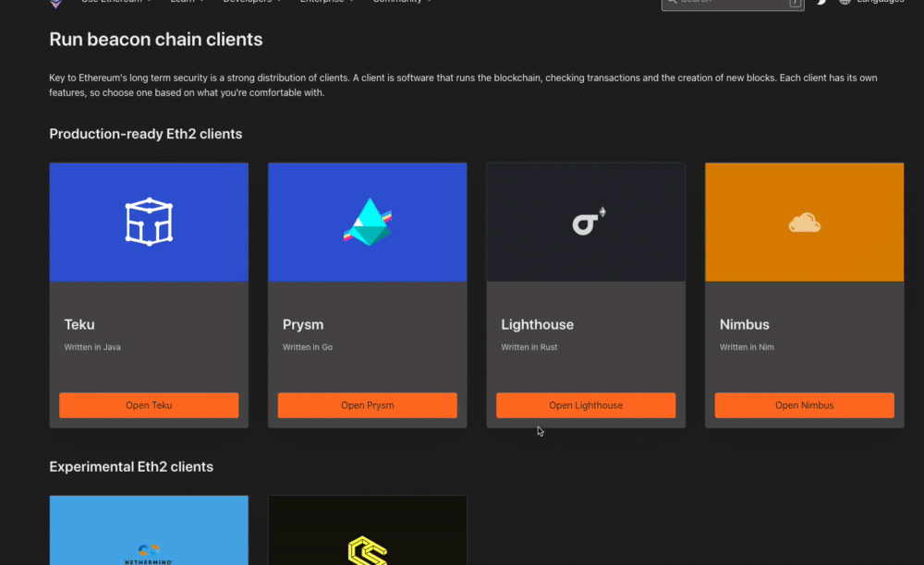Click the Prysm card title

click(303, 324)
